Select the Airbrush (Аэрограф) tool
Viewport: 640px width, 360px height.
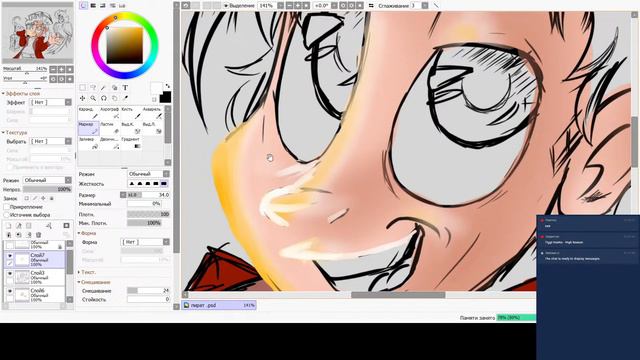pos(110,113)
